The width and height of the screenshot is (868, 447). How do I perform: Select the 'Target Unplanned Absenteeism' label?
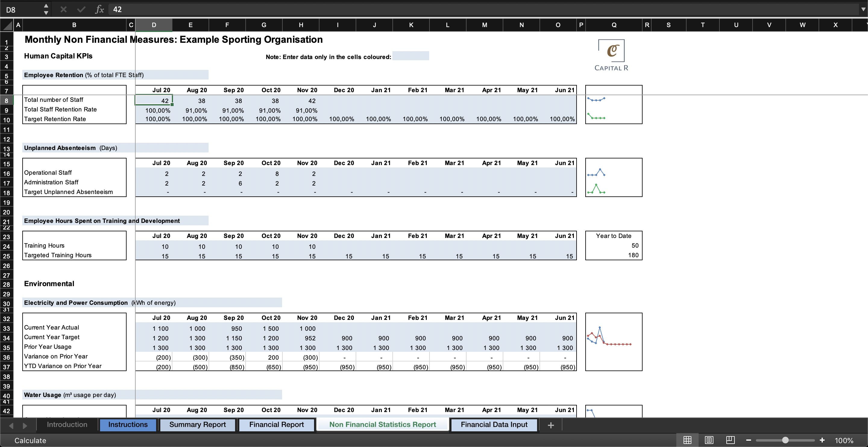68,192
